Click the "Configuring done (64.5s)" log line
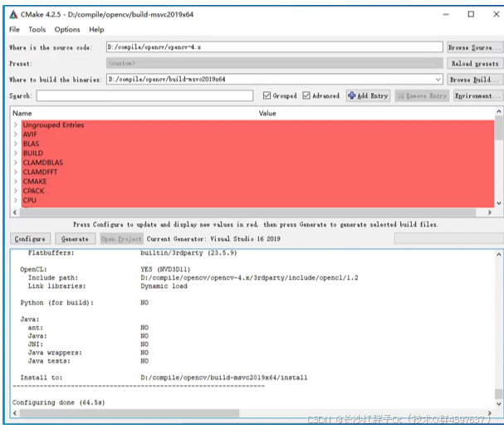 [58, 402]
